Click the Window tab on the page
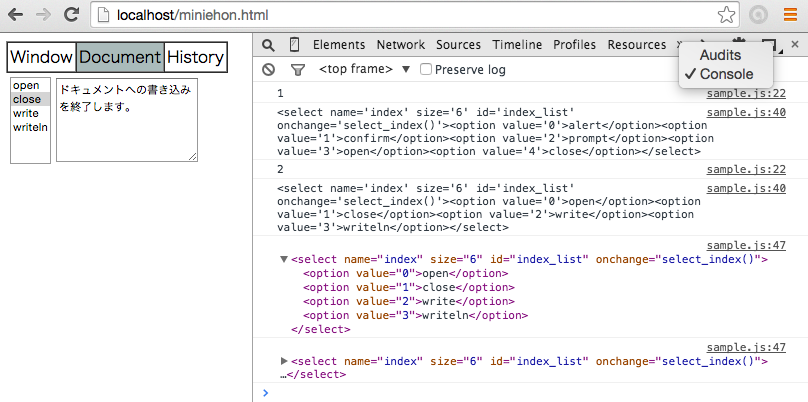Viewport: 808px width, 402px height. (x=41, y=57)
